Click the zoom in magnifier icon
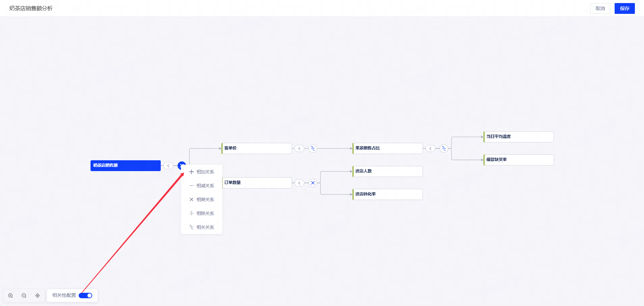This screenshot has height=306, width=644. pos(10,296)
